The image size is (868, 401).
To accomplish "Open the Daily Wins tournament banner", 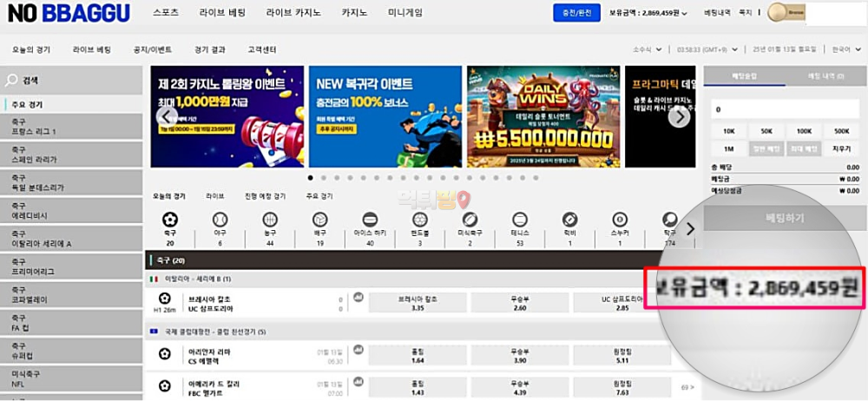I will (543, 117).
